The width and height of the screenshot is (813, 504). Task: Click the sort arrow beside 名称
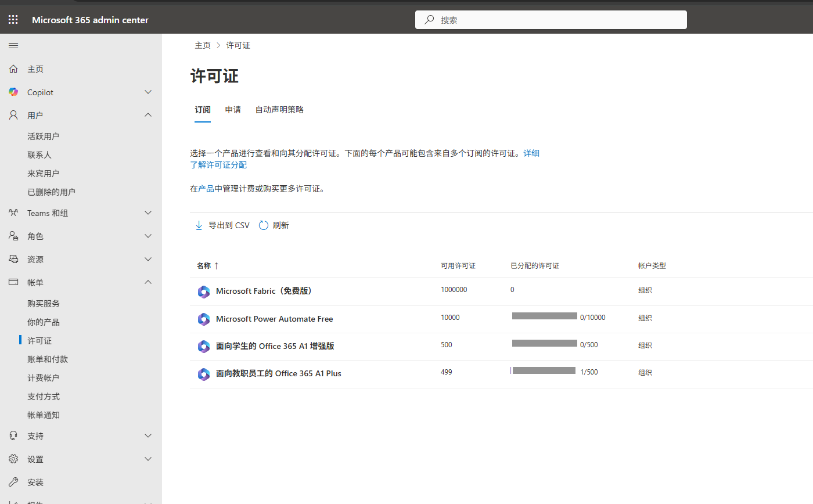(x=217, y=266)
